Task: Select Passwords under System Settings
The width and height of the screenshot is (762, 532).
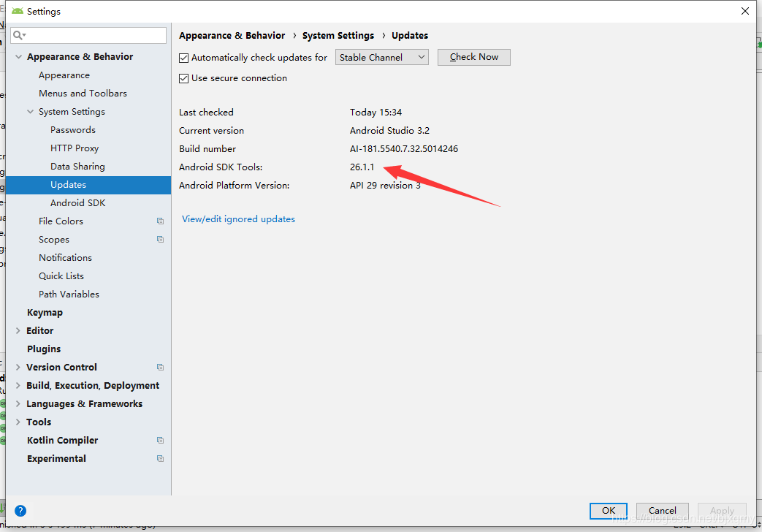Action: point(73,130)
